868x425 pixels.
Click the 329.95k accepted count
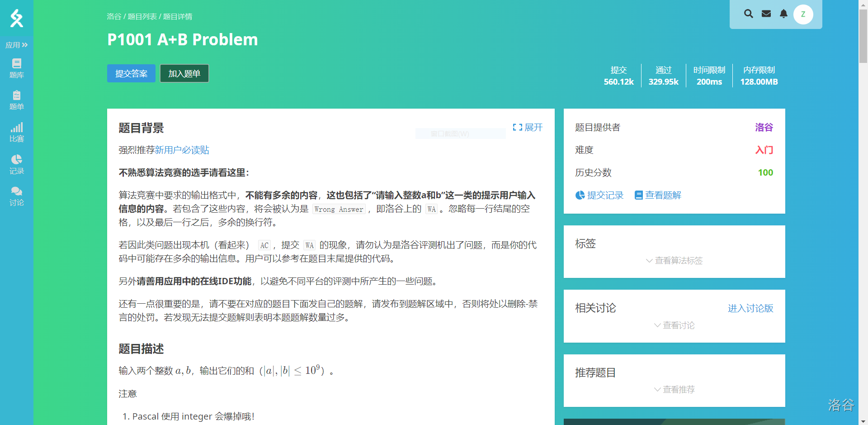point(663,82)
